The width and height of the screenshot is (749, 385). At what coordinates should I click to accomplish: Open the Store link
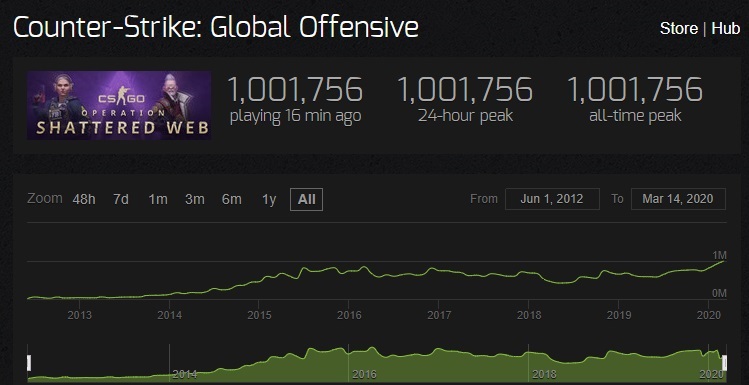pyautogui.click(x=678, y=29)
